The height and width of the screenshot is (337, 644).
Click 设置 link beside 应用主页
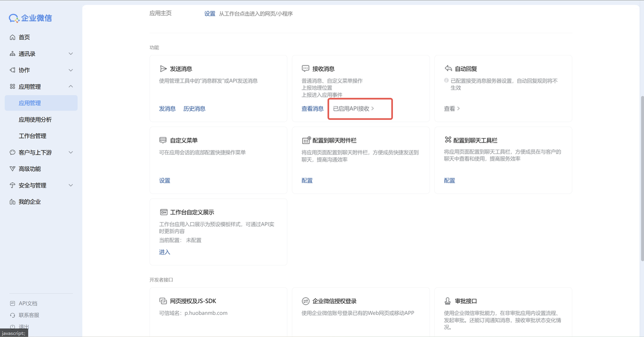tap(210, 14)
